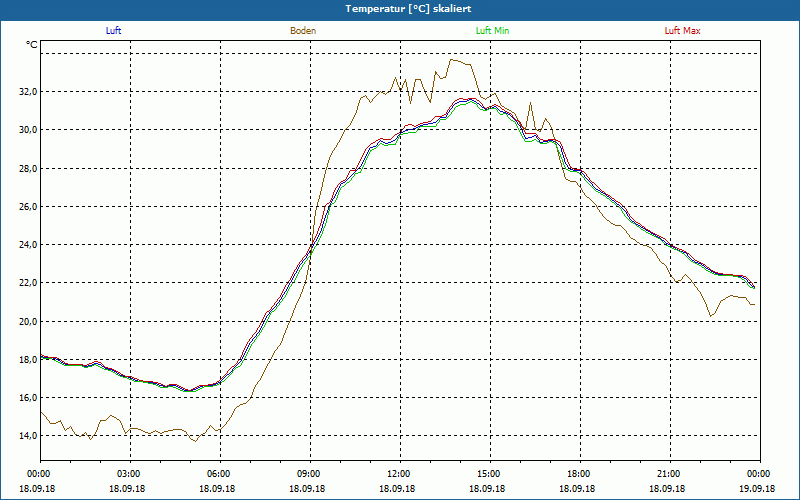This screenshot has width=800, height=500.
Task: Click the 16,0 y-axis value
Action: (x=28, y=397)
